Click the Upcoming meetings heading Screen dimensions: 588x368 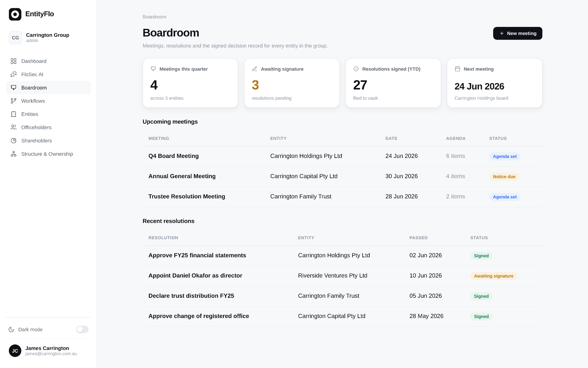pos(170,122)
